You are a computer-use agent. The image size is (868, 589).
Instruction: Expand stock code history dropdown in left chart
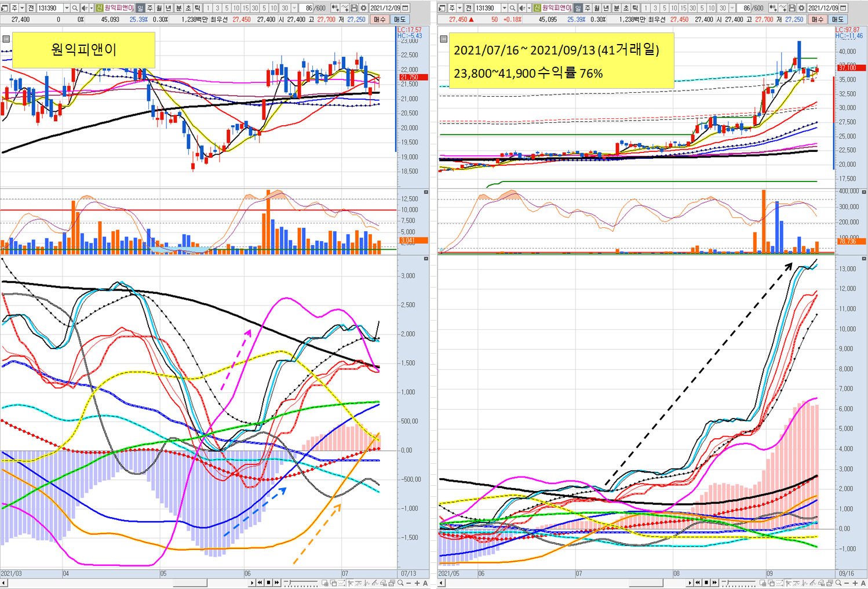coord(67,8)
